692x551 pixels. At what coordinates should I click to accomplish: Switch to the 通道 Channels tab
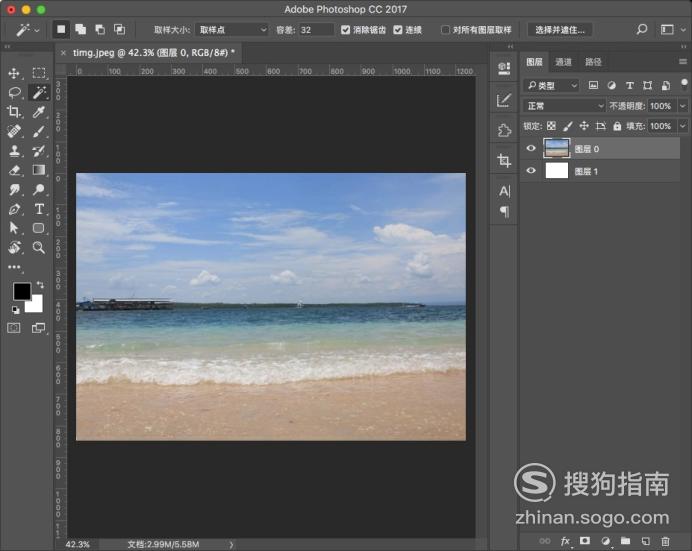point(563,62)
